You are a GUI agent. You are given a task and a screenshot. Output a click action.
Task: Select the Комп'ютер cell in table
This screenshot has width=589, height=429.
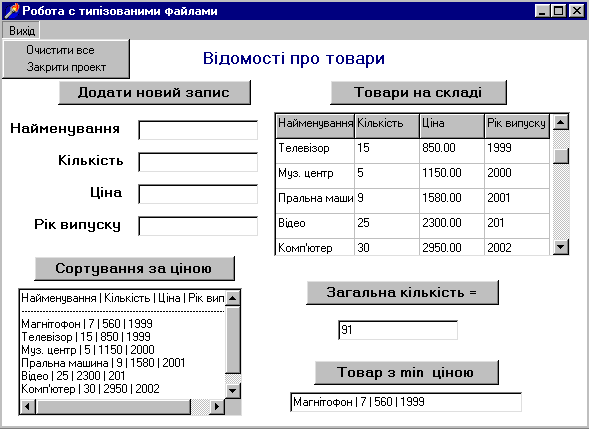pyautogui.click(x=315, y=247)
